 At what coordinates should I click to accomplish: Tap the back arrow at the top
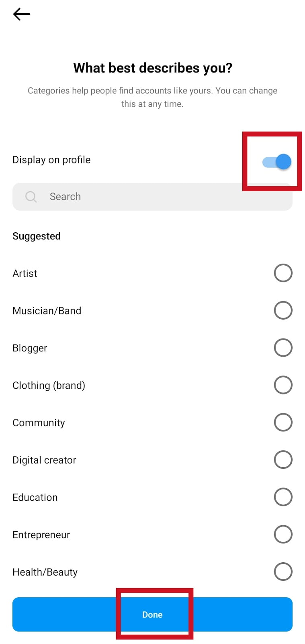(x=21, y=14)
